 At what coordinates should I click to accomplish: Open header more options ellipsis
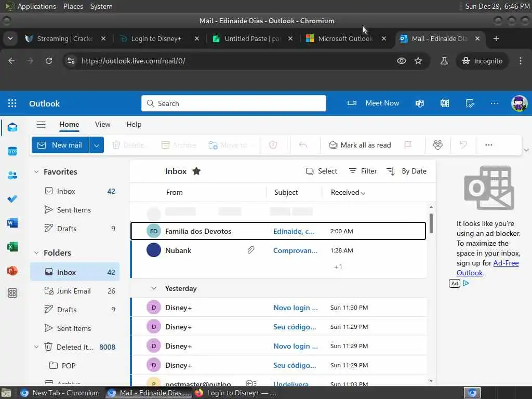495,103
